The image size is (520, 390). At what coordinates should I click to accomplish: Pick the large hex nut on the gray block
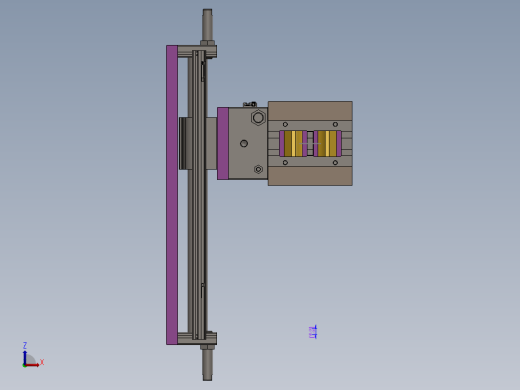(258, 117)
